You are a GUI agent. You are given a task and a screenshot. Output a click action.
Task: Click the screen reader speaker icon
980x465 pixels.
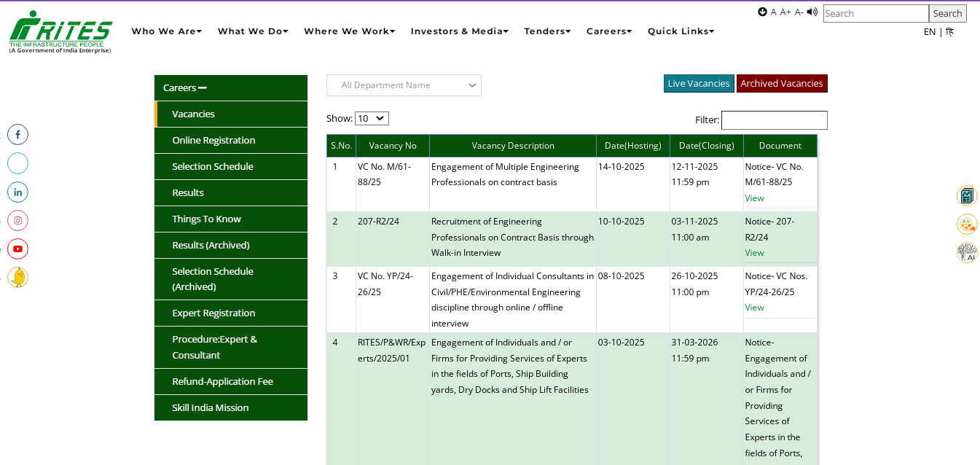click(812, 12)
